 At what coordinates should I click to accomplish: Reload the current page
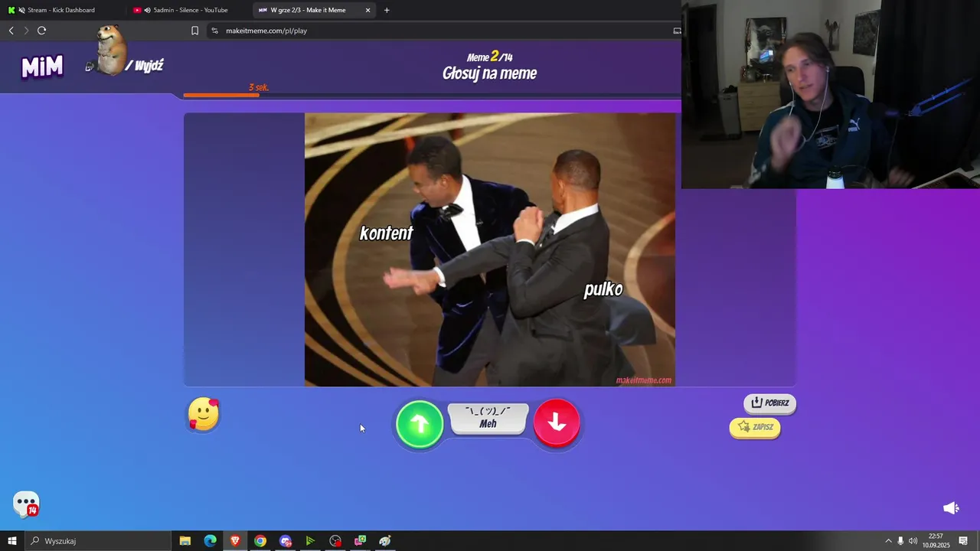[41, 31]
